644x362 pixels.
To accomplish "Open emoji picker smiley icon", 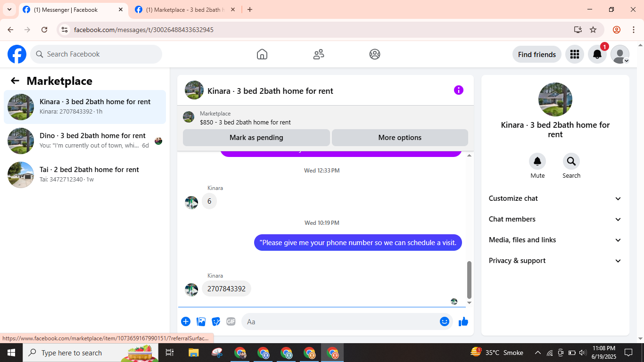I will [445, 321].
